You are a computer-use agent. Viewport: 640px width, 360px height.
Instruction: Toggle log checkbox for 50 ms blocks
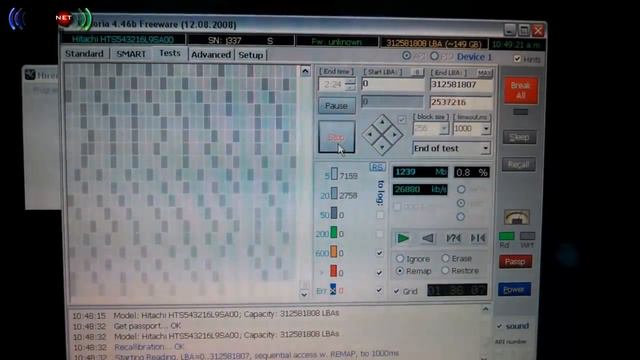click(380, 215)
